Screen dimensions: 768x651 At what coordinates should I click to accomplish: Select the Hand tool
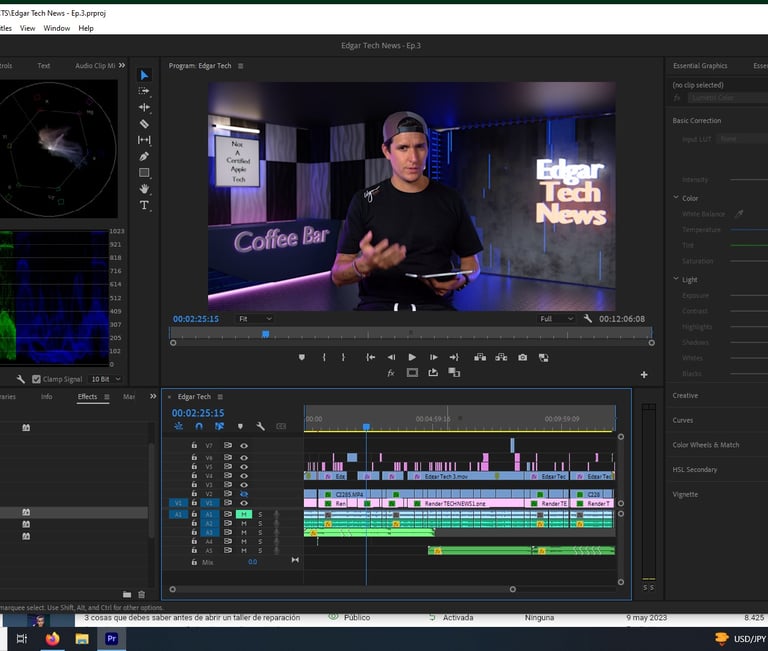[x=144, y=189]
